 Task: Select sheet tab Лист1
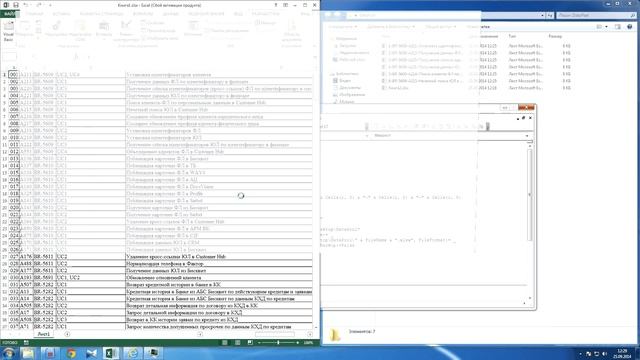(x=44, y=334)
